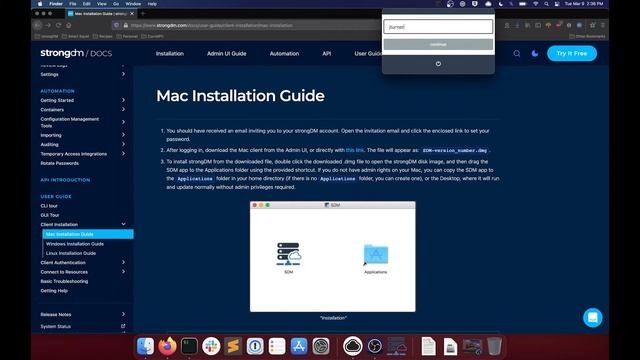Open the Other Bookmarks folder

click(x=587, y=36)
